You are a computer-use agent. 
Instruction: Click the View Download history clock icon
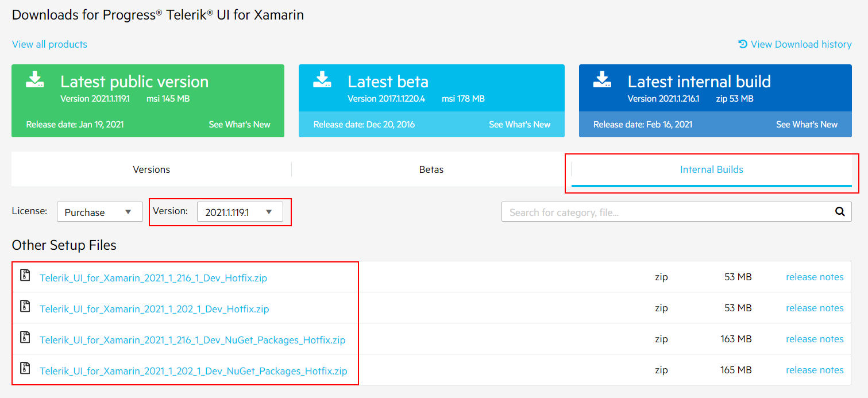(743, 44)
